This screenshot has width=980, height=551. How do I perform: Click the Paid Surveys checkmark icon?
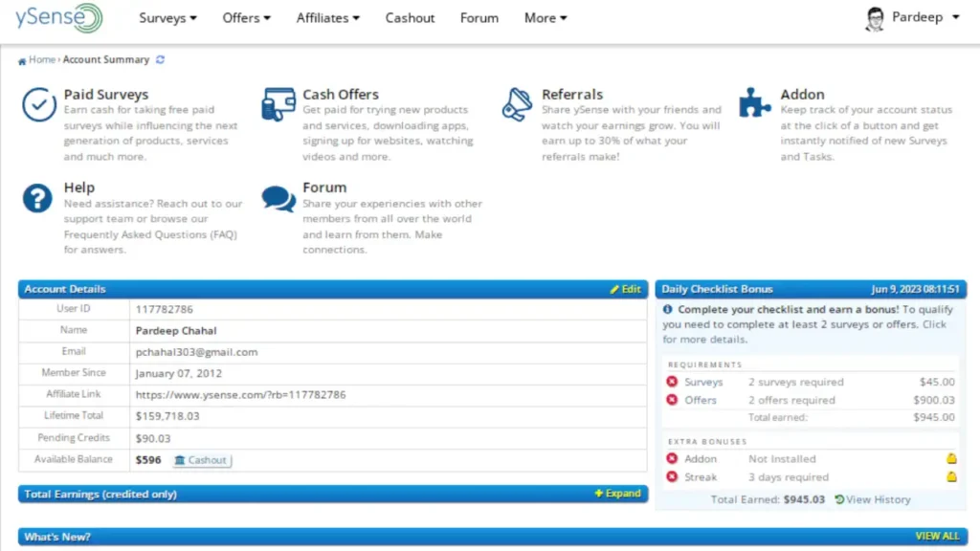[x=39, y=105]
